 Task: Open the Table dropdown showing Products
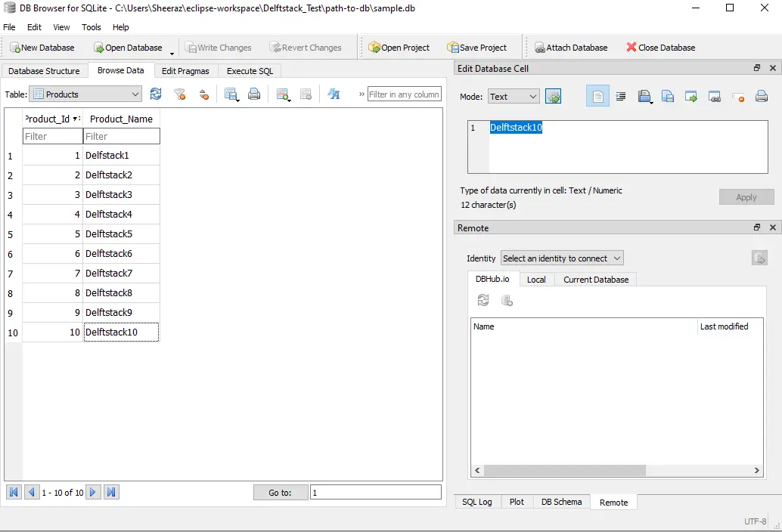[85, 94]
